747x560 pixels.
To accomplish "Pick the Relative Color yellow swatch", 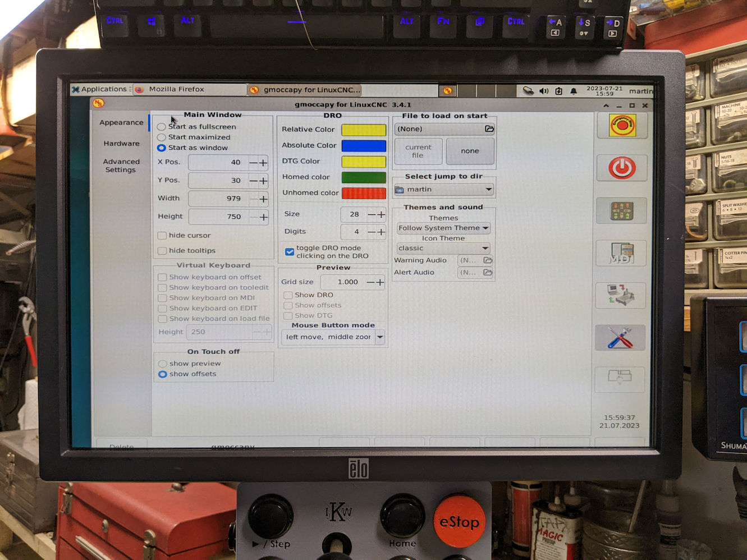I will pos(364,130).
